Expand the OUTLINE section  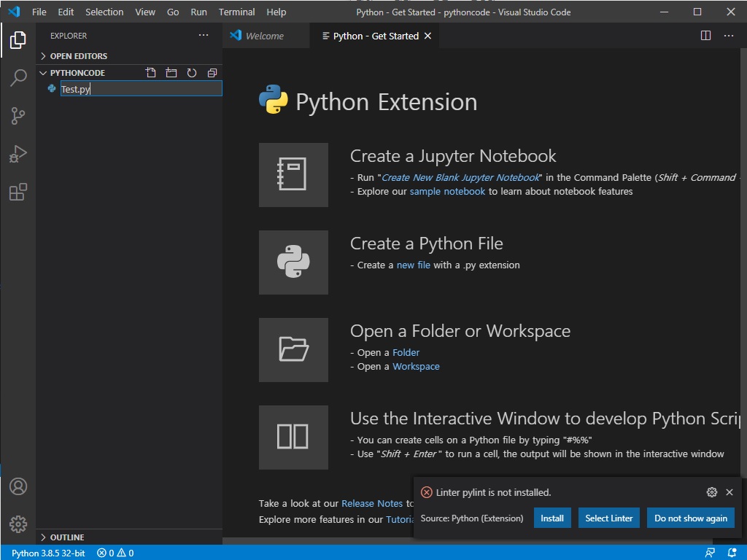coord(63,537)
